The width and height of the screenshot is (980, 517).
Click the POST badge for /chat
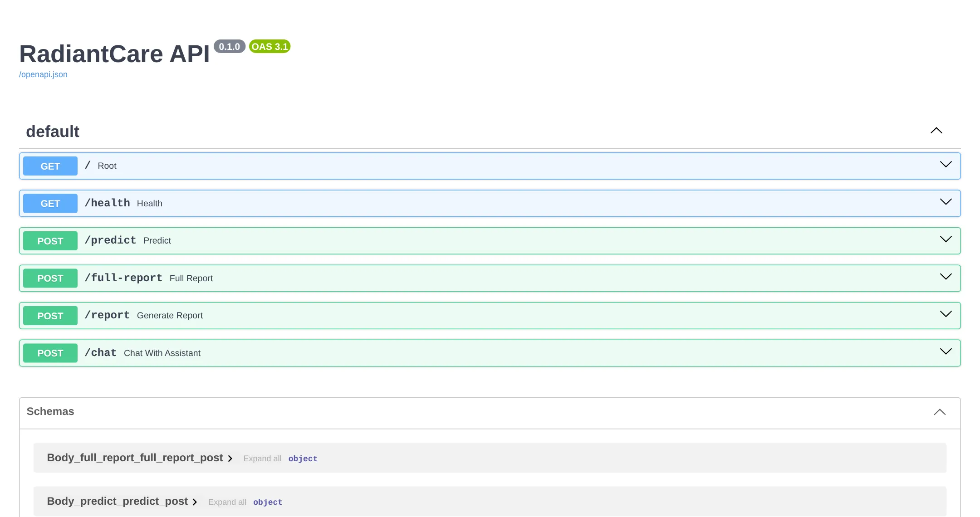[50, 353]
